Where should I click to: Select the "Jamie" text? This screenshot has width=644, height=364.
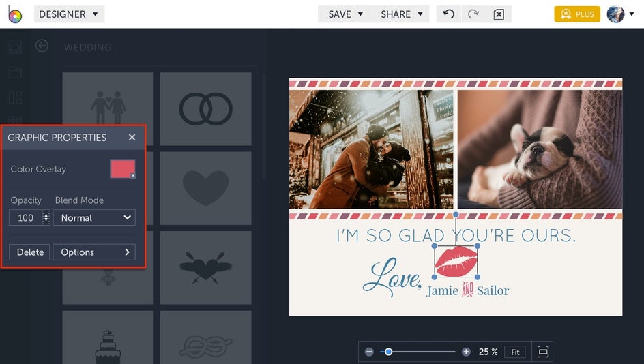pyautogui.click(x=442, y=291)
